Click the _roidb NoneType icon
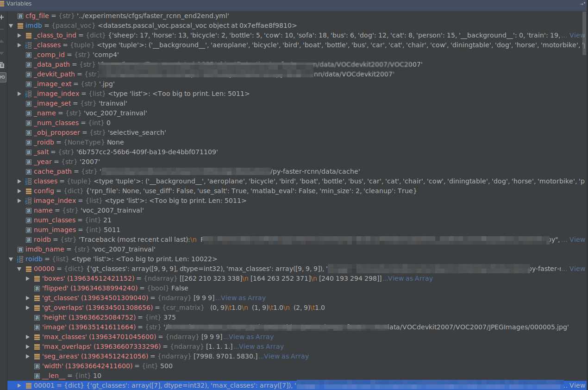The width and height of the screenshot is (588, 390). click(29, 142)
